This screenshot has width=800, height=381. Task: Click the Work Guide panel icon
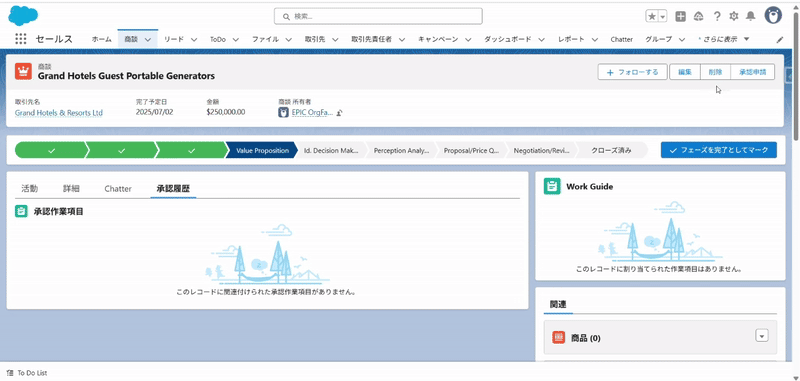(552, 186)
